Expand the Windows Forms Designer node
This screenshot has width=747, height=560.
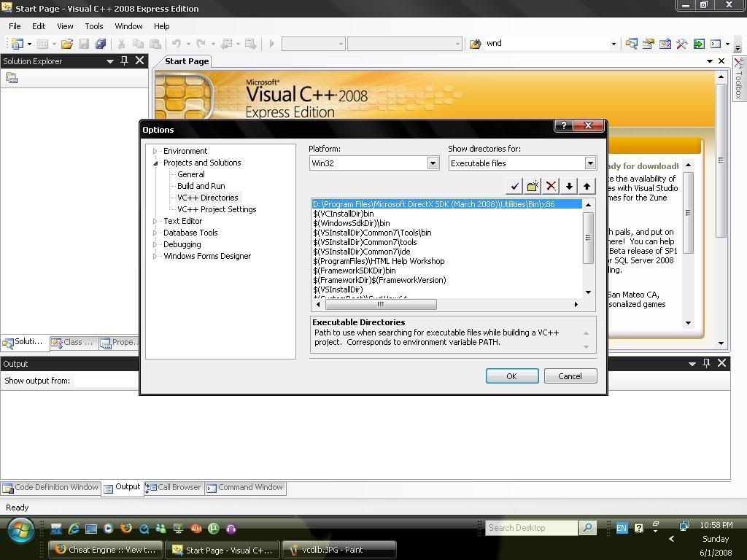(x=155, y=256)
